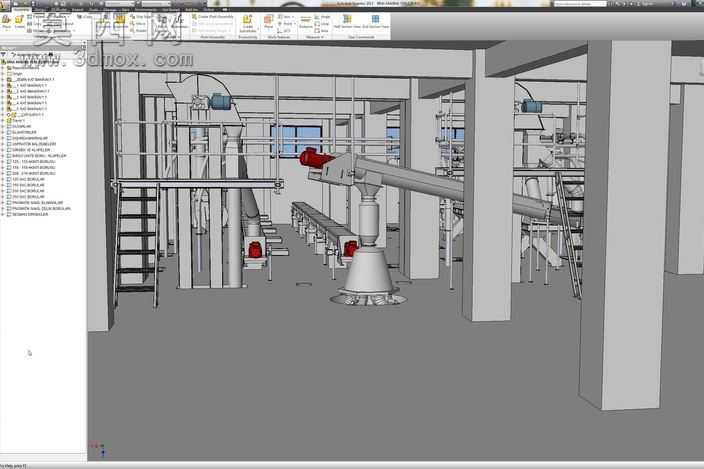
Task: Click the browser filter funnel icon
Action: coord(4,53)
